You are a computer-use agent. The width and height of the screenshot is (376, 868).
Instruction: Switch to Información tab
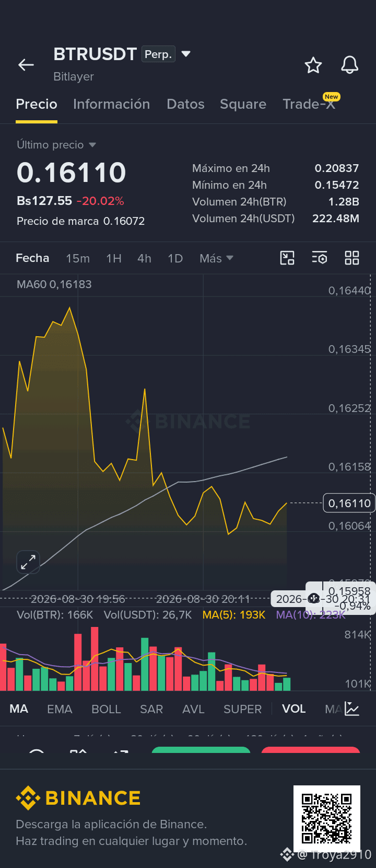[x=112, y=104]
